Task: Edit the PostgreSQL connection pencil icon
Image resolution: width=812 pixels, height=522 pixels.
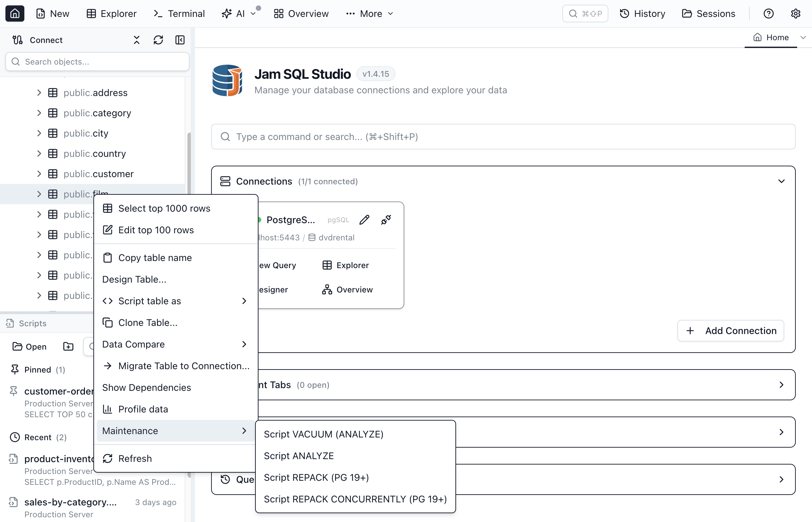Action: pyautogui.click(x=364, y=220)
